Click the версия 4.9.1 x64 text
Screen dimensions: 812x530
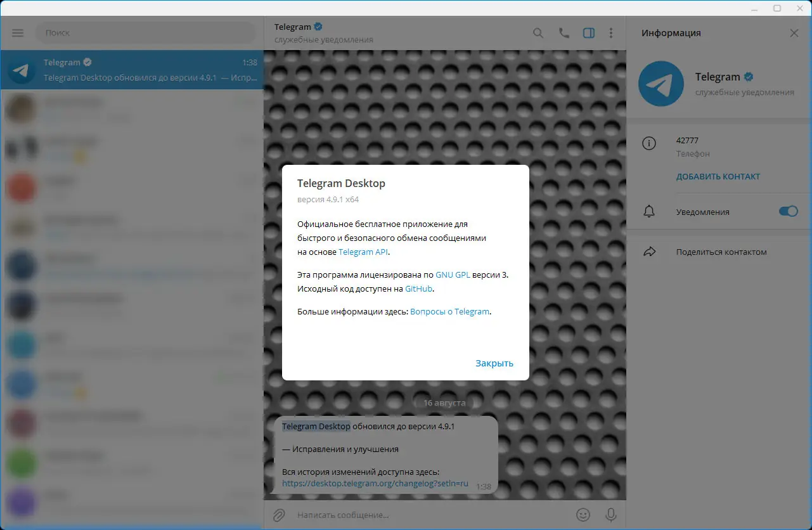pyautogui.click(x=328, y=200)
